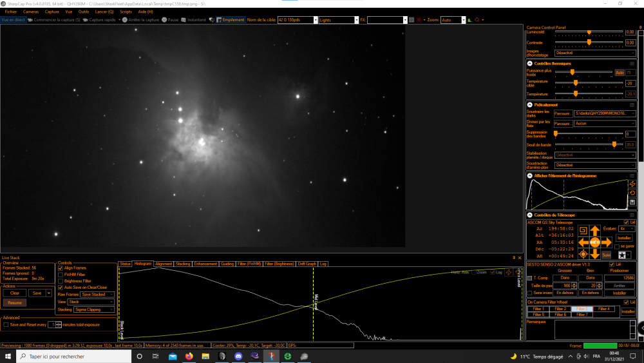
Task: Click the save icon beside the mini histogram
Action: pos(632,202)
